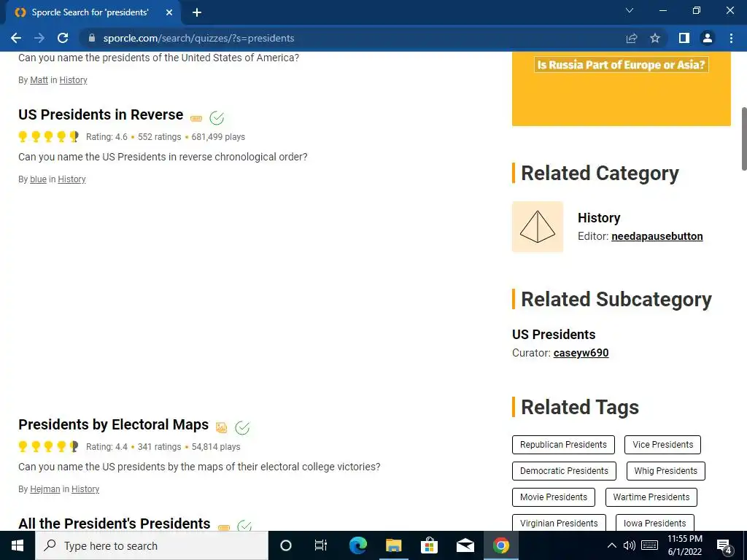Open author blue's profile
Viewport: 747px width, 560px height.
coord(38,179)
